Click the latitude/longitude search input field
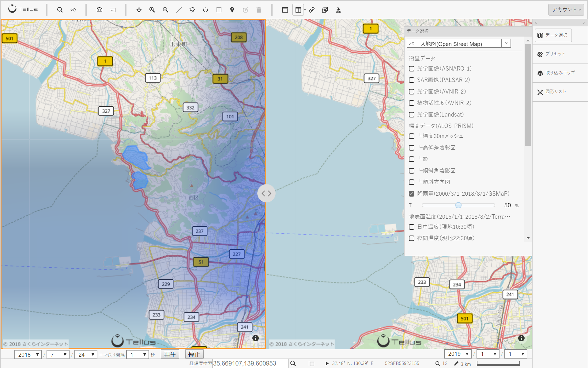Image resolution: width=588 pixels, height=368 pixels. [250, 363]
